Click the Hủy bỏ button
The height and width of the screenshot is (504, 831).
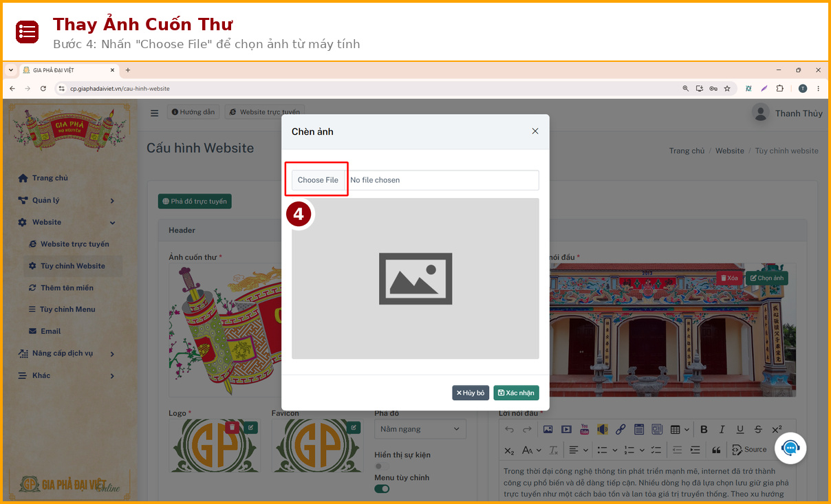(x=471, y=393)
